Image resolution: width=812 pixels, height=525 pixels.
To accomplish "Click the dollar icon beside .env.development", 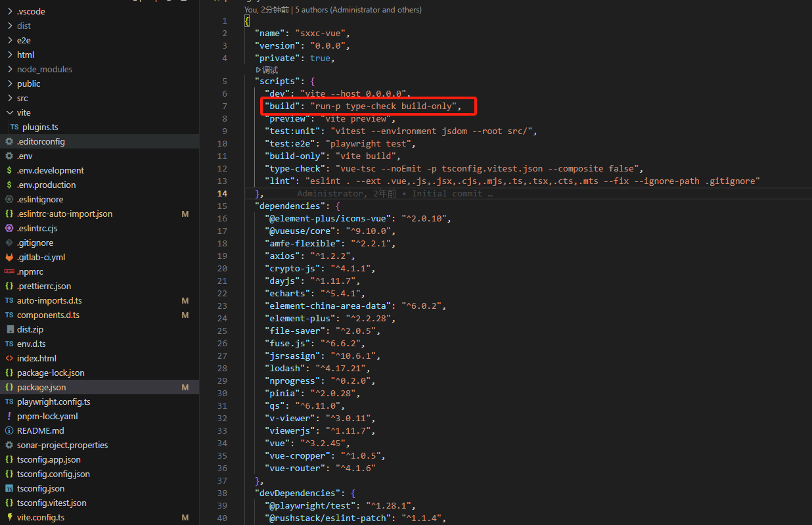I will 10,170.
